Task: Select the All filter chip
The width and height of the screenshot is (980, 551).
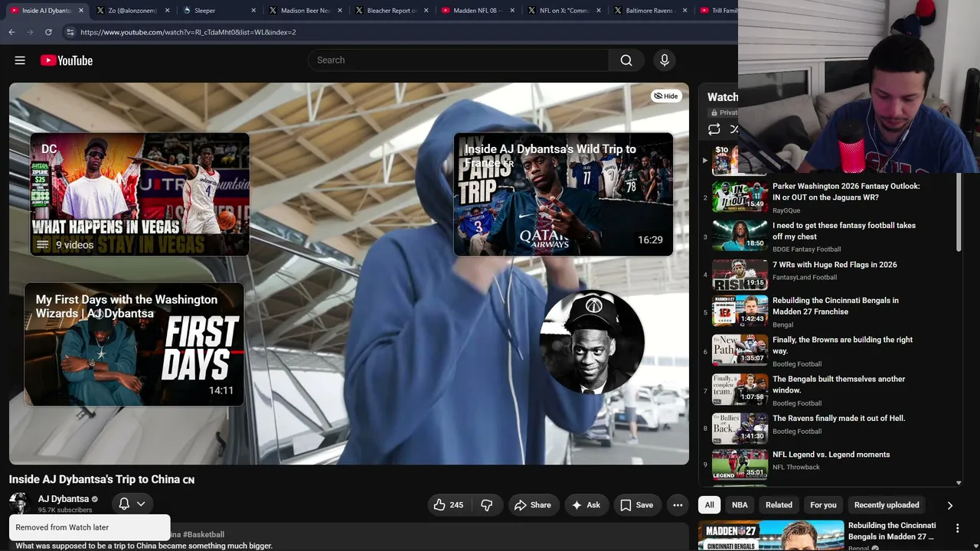Action: pyautogui.click(x=710, y=505)
